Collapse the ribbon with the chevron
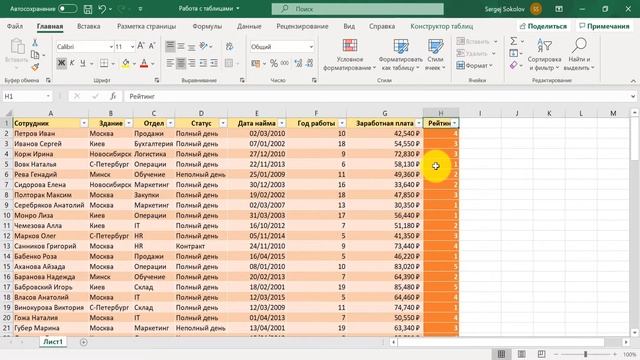Screen dimensions: 640x360 pos(633,81)
